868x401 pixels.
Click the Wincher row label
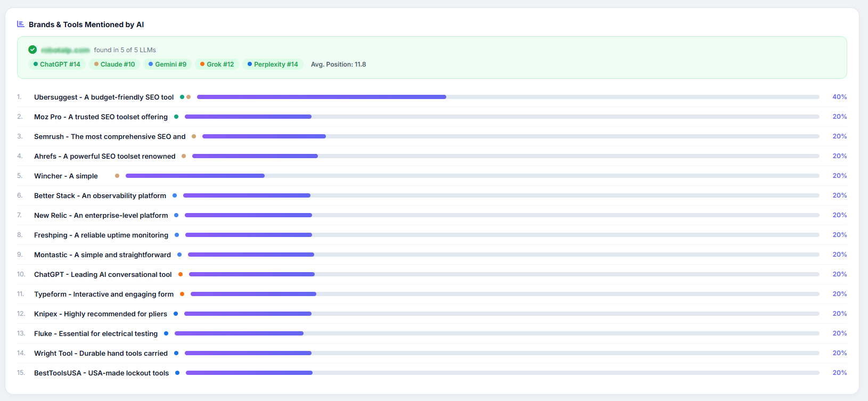click(66, 176)
